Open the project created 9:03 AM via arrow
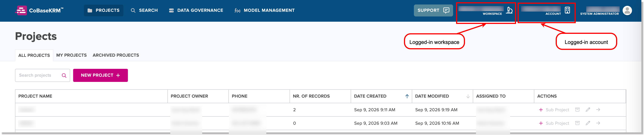Screen dimensions: 644x135 pyautogui.click(x=598, y=123)
